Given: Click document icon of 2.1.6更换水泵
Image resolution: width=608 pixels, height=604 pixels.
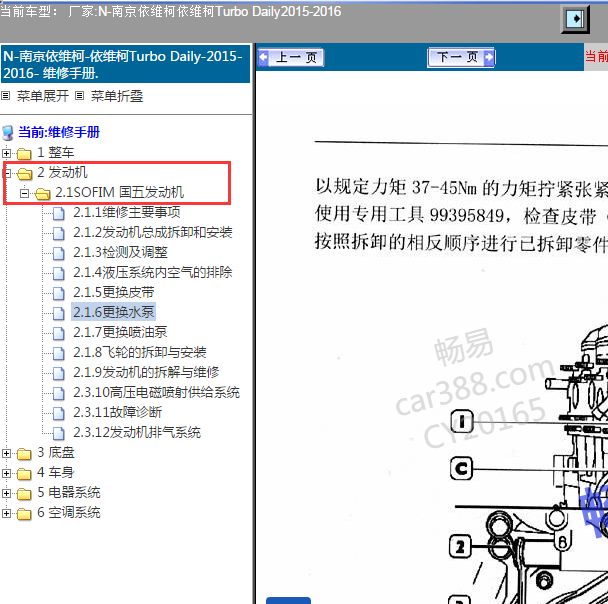Looking at the screenshot, I should click(59, 313).
